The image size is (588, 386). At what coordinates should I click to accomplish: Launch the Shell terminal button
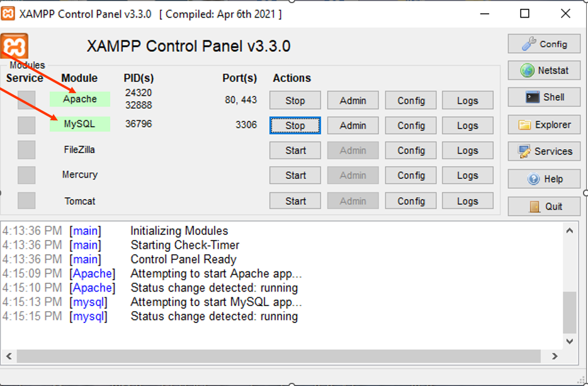coord(544,97)
